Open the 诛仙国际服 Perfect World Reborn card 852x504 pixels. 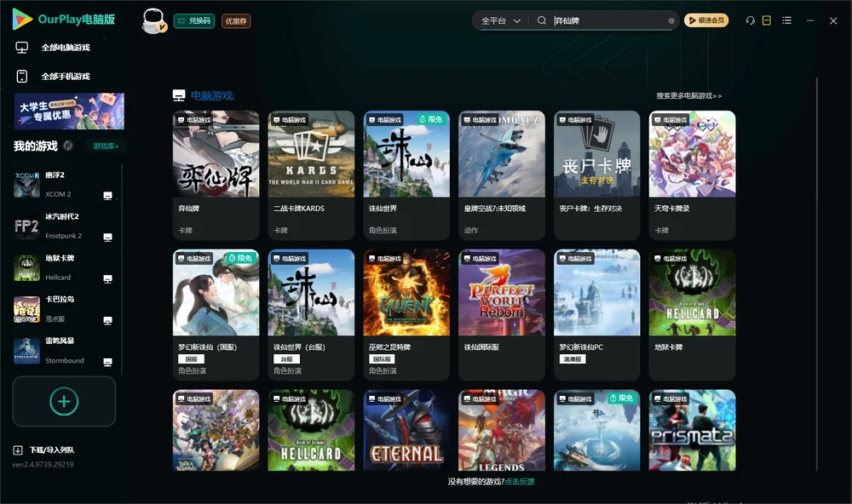502,314
